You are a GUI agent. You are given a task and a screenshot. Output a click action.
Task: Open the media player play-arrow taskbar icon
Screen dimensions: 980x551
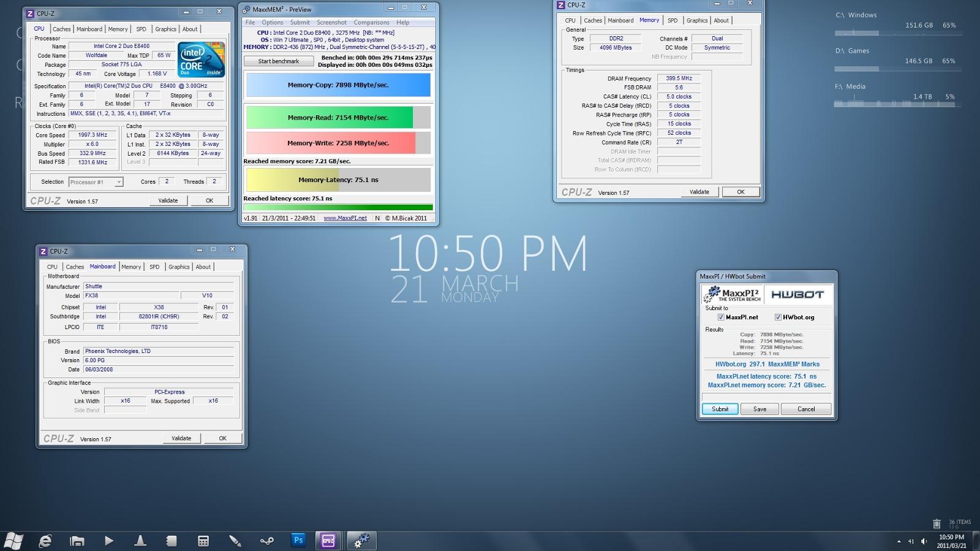tap(108, 541)
